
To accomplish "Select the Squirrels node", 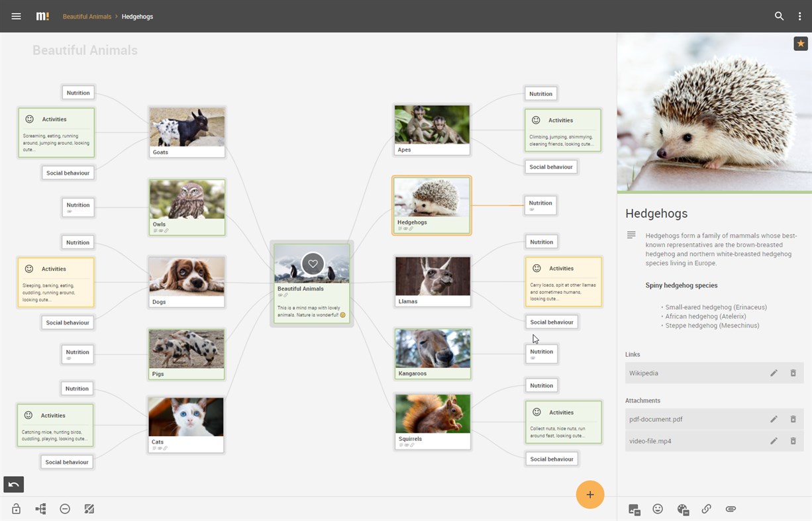I will click(432, 422).
